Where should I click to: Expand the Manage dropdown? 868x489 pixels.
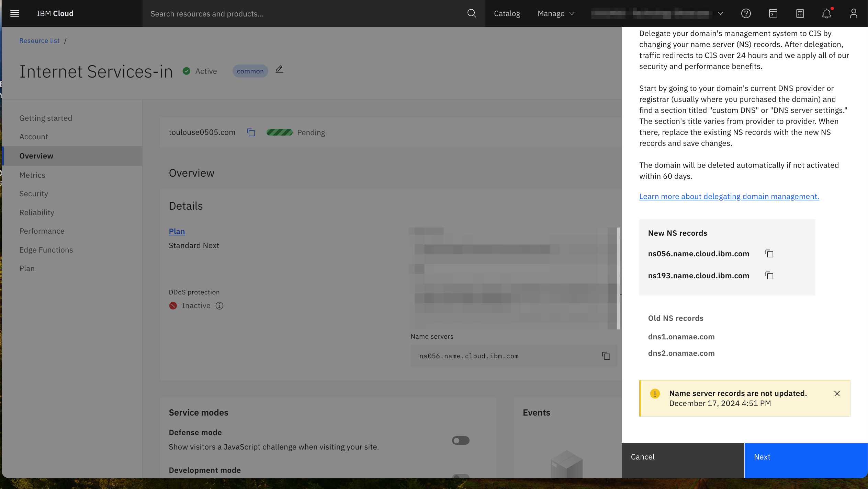coord(556,13)
